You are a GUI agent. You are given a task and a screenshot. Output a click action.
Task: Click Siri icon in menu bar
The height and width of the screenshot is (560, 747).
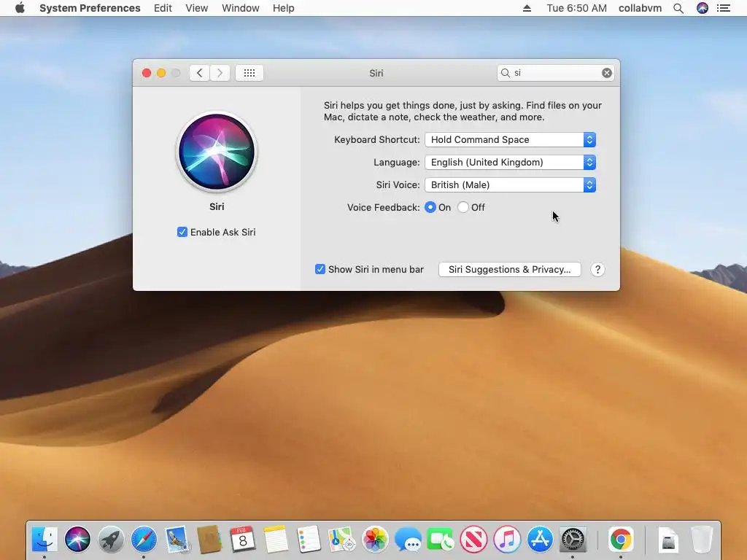pyautogui.click(x=703, y=8)
